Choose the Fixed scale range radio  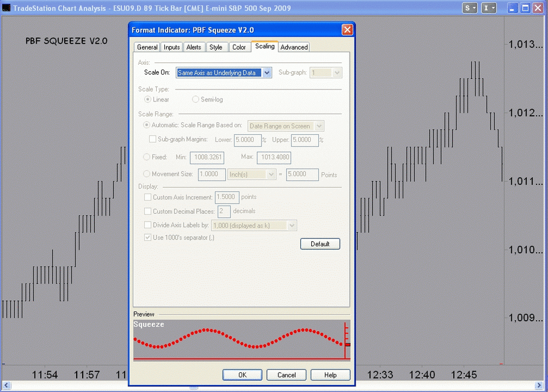click(x=146, y=157)
